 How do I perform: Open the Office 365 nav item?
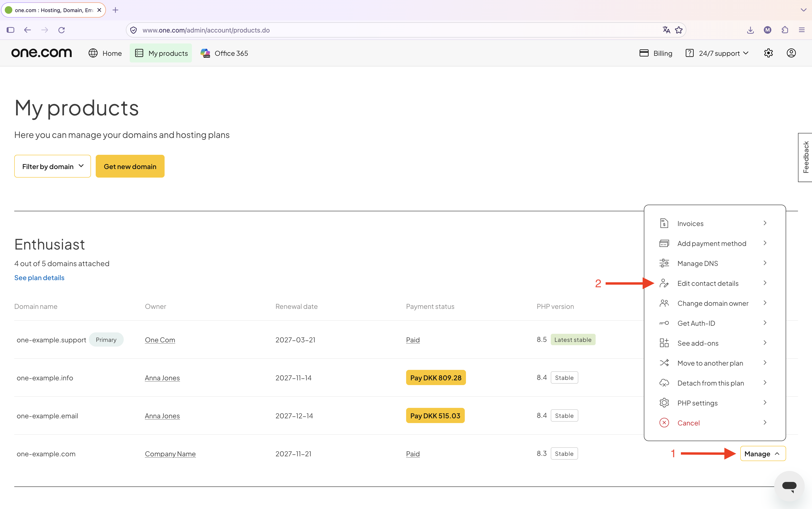(x=224, y=53)
